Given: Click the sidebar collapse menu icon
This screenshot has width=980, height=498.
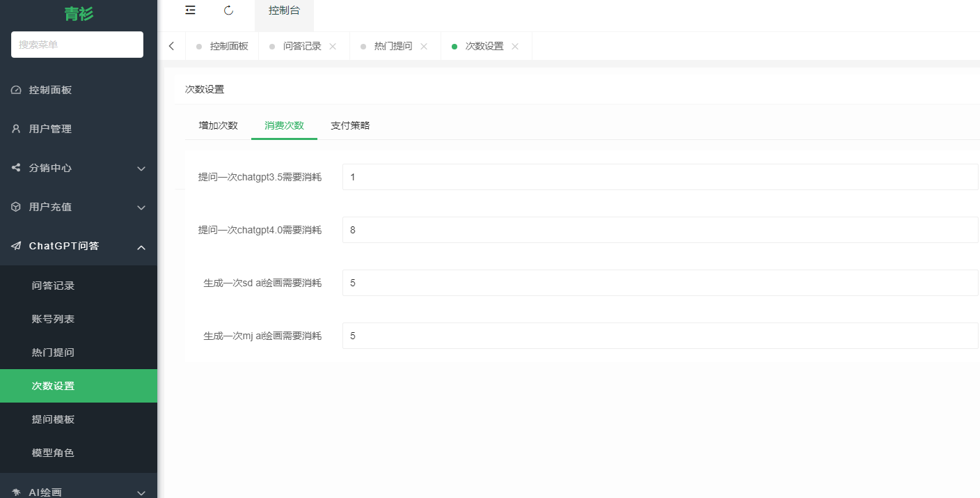Looking at the screenshot, I should 190,10.
